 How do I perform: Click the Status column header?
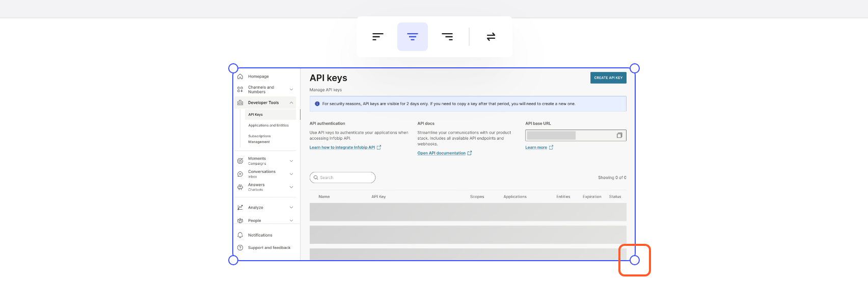click(615, 196)
